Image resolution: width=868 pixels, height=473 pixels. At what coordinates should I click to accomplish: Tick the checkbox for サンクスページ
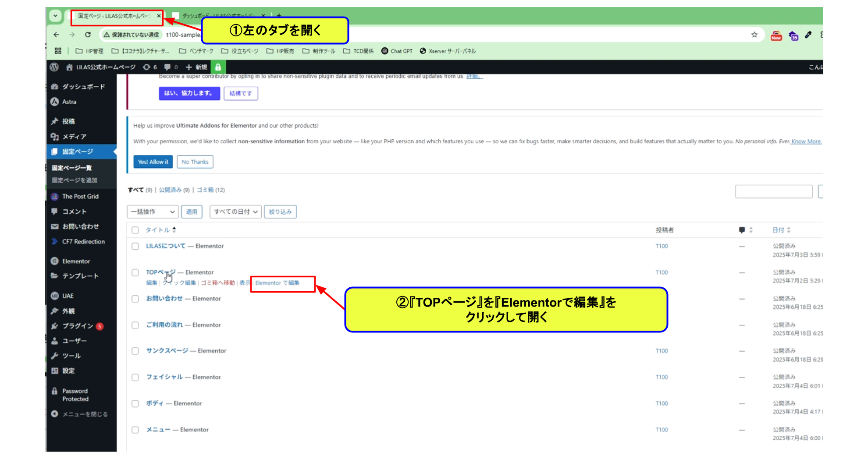pos(135,351)
